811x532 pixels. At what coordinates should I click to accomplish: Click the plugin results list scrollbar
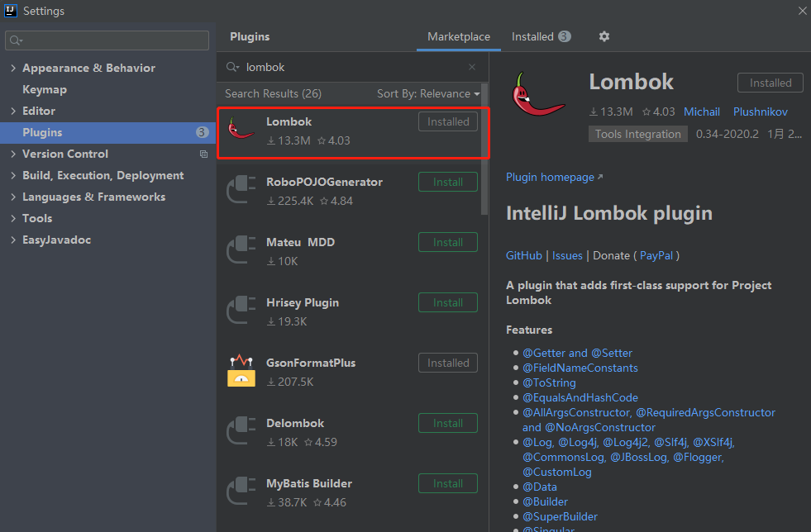coord(484,149)
